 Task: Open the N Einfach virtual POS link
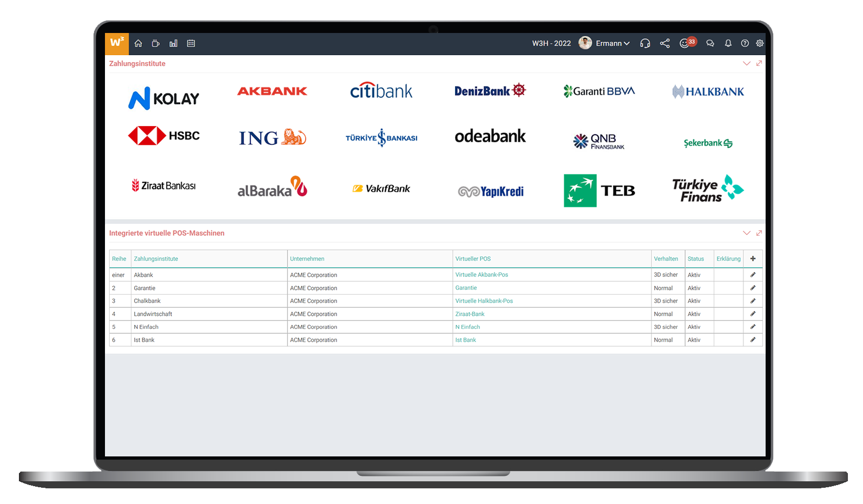pos(467,327)
